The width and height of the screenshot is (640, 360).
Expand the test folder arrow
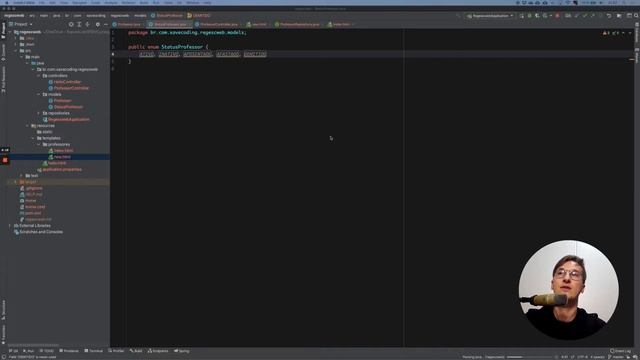point(22,176)
